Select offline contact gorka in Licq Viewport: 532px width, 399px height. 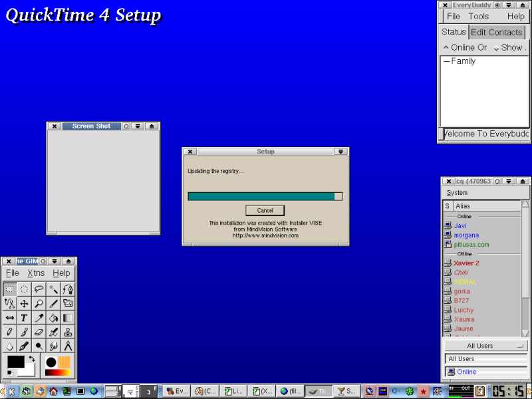(x=462, y=291)
